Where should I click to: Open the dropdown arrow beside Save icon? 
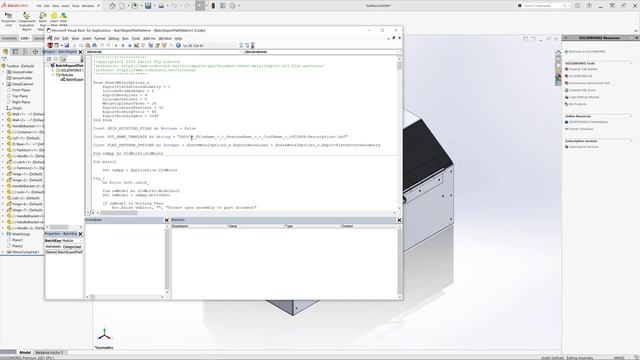tap(153, 6)
